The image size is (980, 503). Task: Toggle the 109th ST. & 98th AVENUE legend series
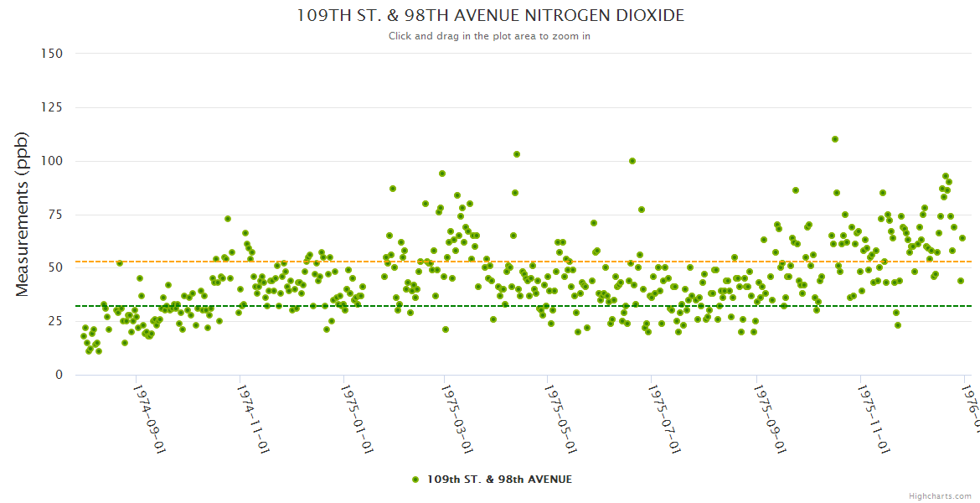pyautogui.click(x=499, y=480)
